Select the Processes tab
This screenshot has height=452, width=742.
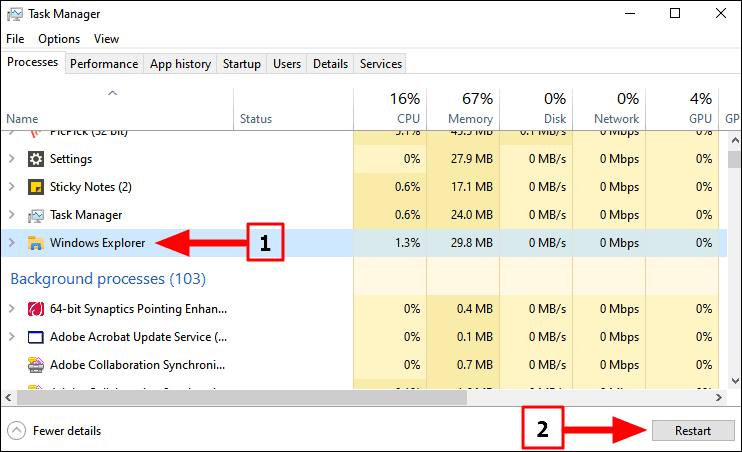click(x=32, y=62)
